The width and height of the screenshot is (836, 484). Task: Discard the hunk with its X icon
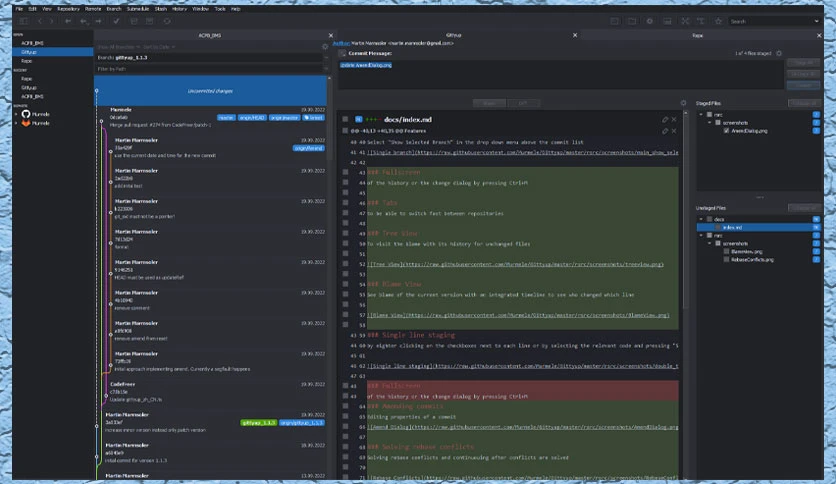click(674, 131)
